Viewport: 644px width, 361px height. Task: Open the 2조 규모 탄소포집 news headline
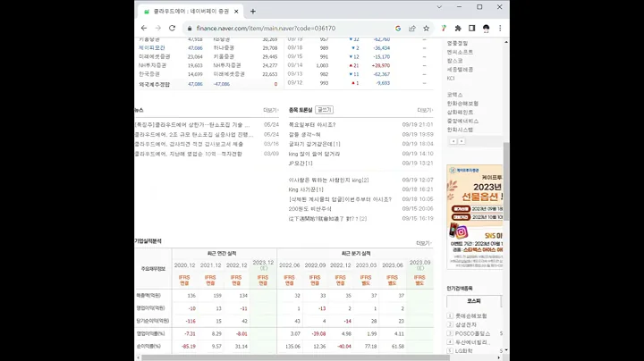194,135
